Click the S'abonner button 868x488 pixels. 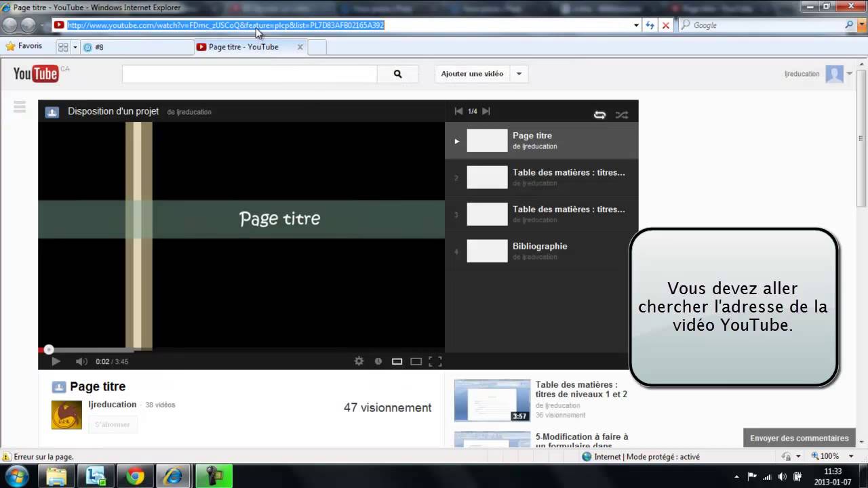coord(113,424)
